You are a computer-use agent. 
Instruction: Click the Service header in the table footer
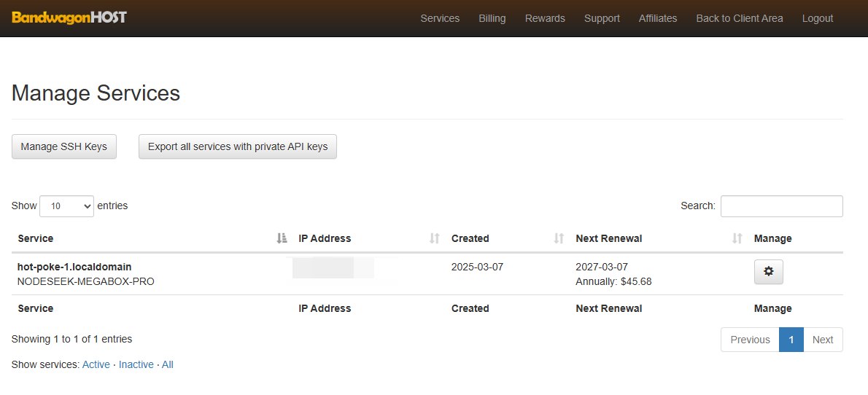tap(36, 308)
